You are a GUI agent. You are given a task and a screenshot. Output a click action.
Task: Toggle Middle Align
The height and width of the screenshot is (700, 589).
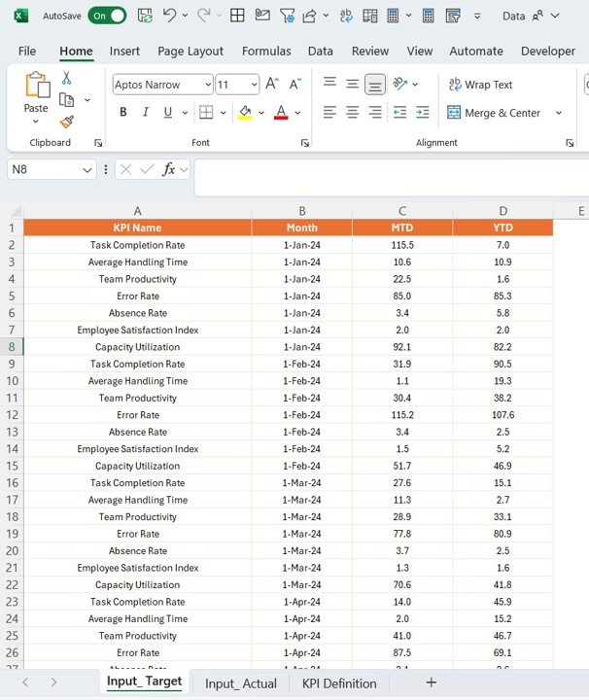point(353,84)
